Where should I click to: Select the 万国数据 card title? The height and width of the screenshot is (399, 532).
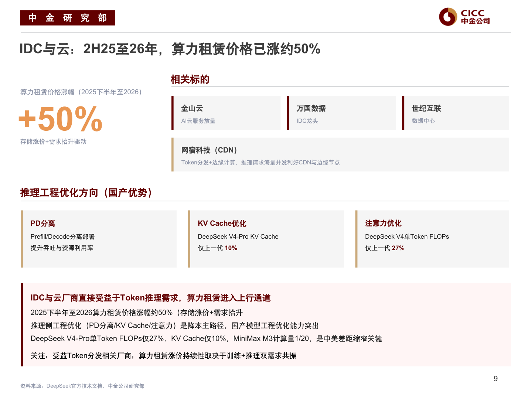click(311, 108)
